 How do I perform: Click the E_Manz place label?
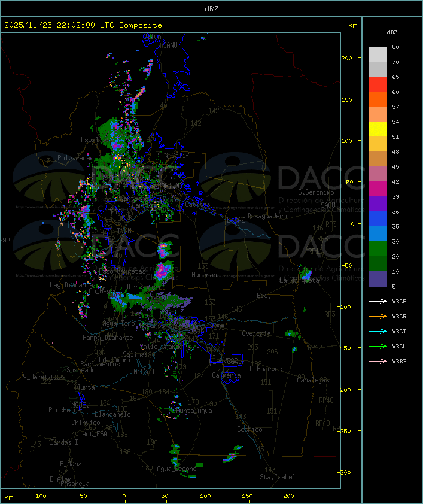pos(71,464)
